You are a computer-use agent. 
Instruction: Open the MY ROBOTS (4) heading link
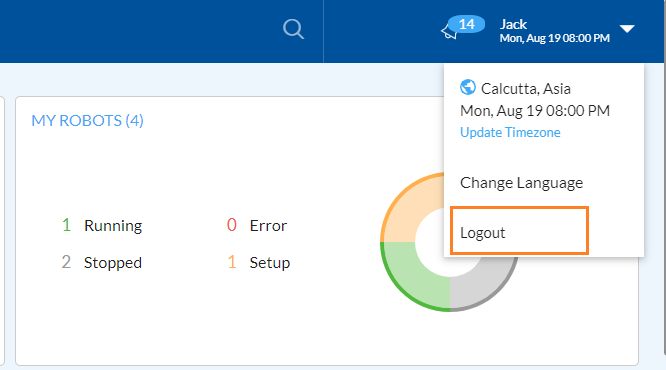pyautogui.click(x=87, y=121)
